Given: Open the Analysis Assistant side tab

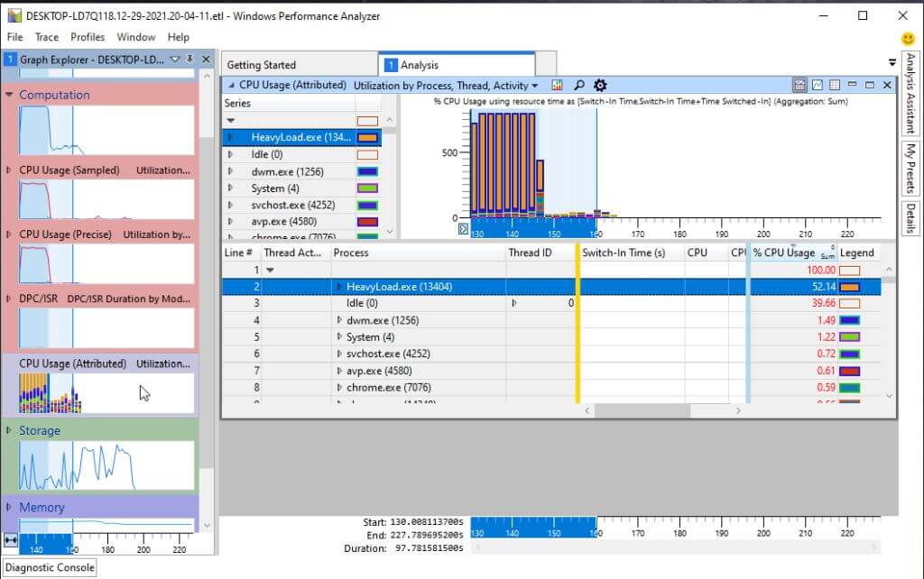Looking at the screenshot, I should point(910,93).
